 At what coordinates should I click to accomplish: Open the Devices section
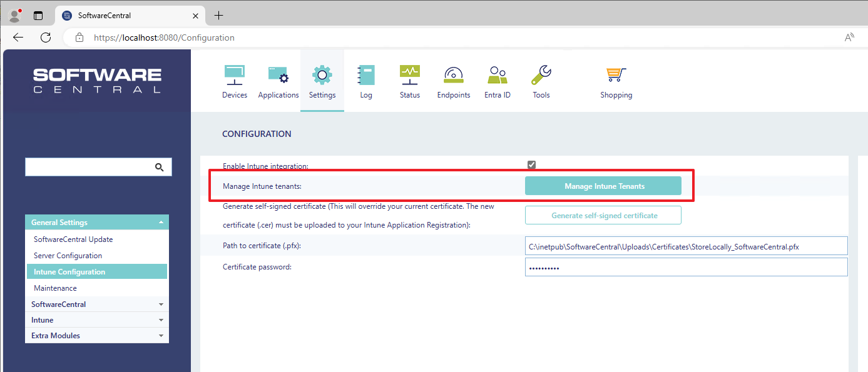pyautogui.click(x=235, y=81)
